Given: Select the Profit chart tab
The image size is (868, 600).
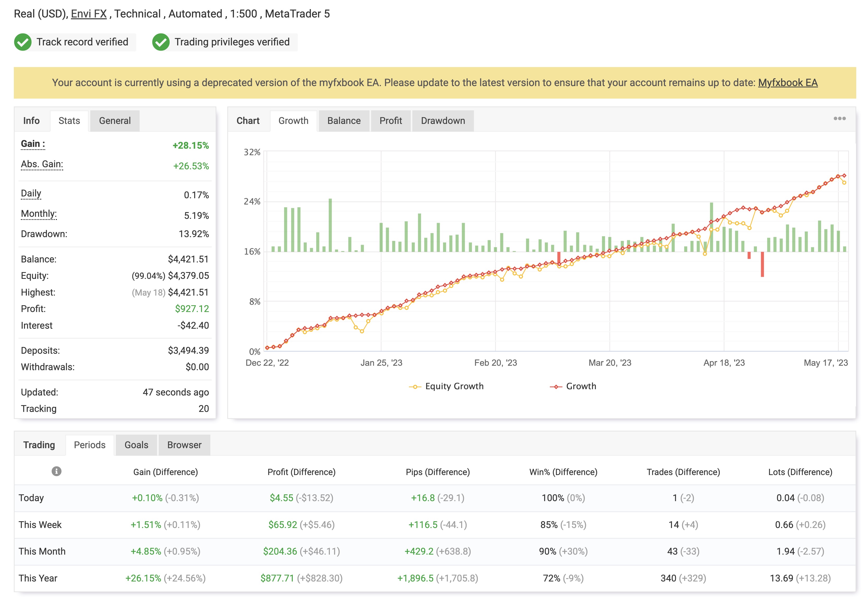Looking at the screenshot, I should coord(390,121).
